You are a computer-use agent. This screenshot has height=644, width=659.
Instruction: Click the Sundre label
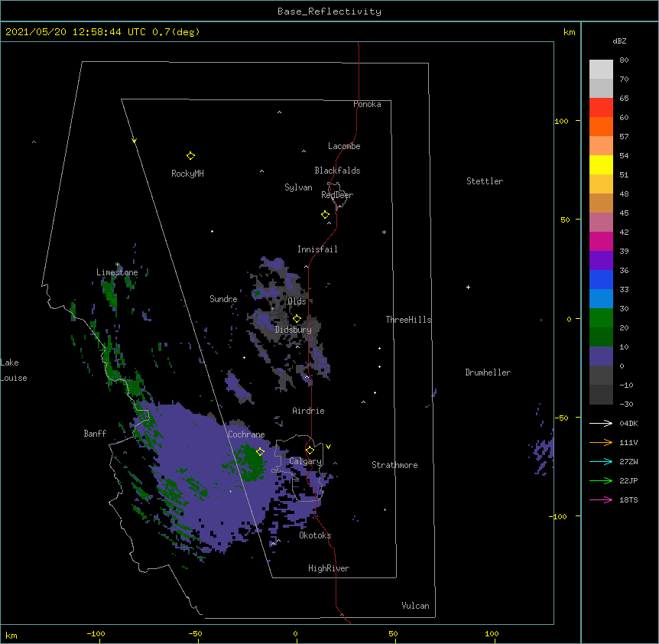click(223, 299)
